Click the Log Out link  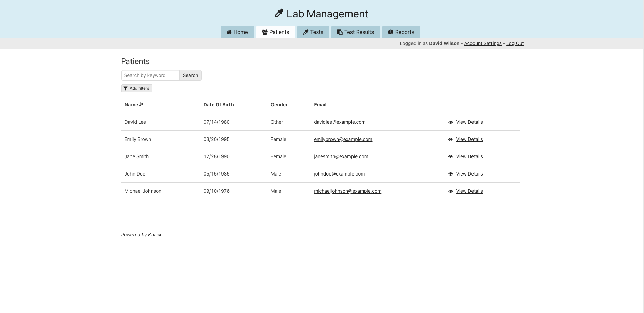pyautogui.click(x=515, y=43)
